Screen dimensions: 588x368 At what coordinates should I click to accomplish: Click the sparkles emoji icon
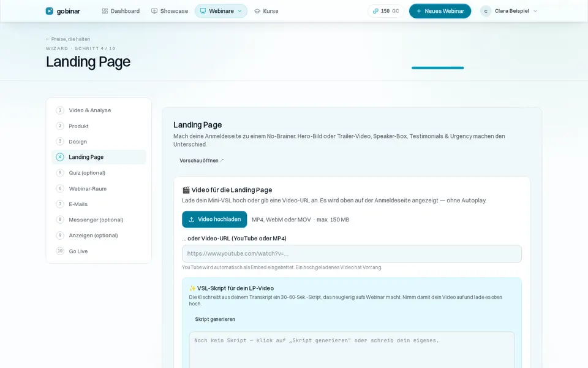pos(192,288)
